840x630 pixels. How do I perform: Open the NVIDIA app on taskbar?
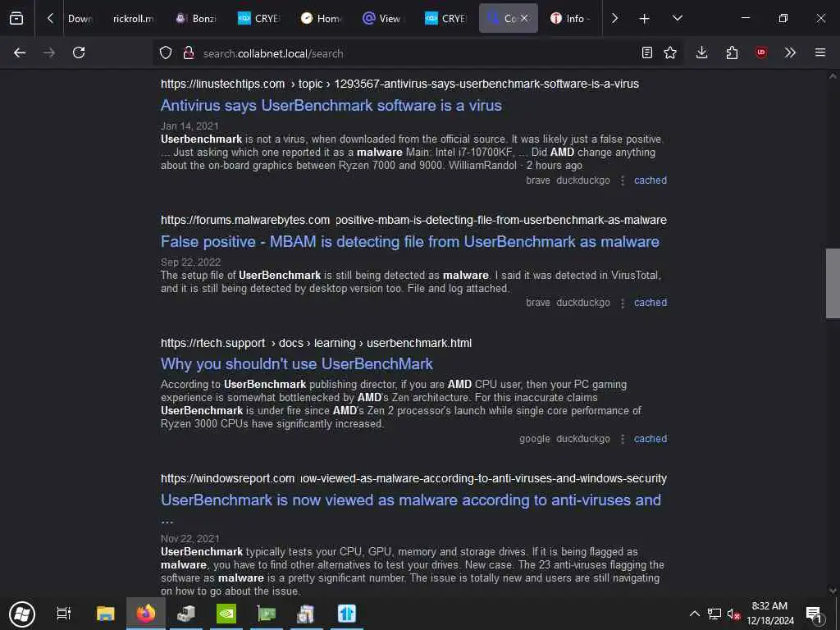[226, 614]
